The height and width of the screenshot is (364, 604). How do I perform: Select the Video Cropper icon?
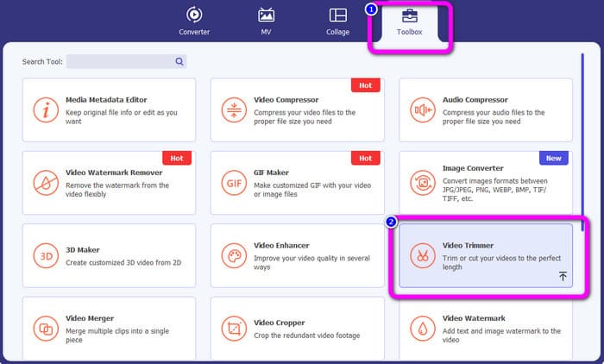pyautogui.click(x=234, y=329)
